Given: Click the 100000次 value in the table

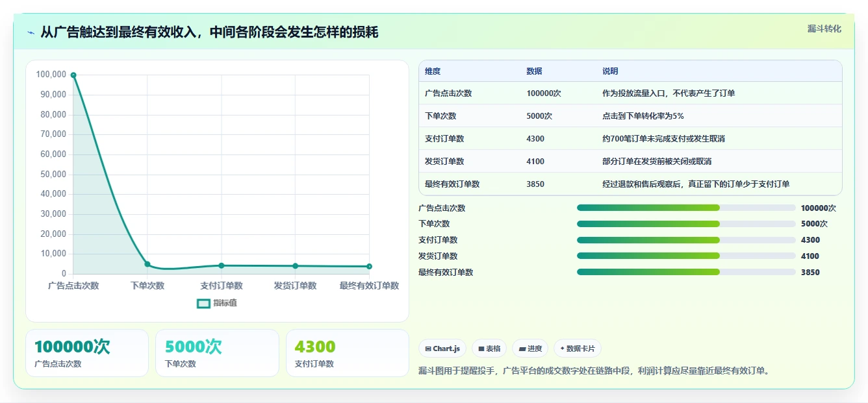Looking at the screenshot, I should point(544,93).
